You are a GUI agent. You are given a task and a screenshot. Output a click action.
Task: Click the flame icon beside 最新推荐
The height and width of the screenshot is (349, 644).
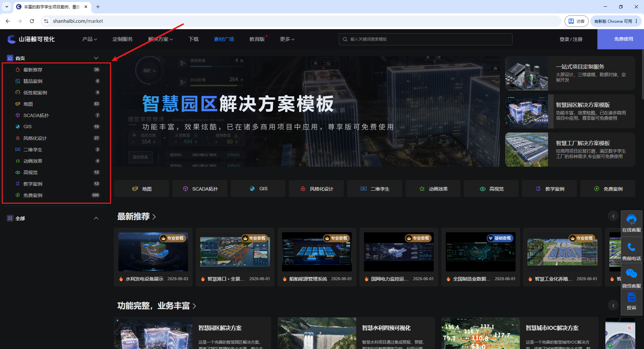pyautogui.click(x=18, y=70)
